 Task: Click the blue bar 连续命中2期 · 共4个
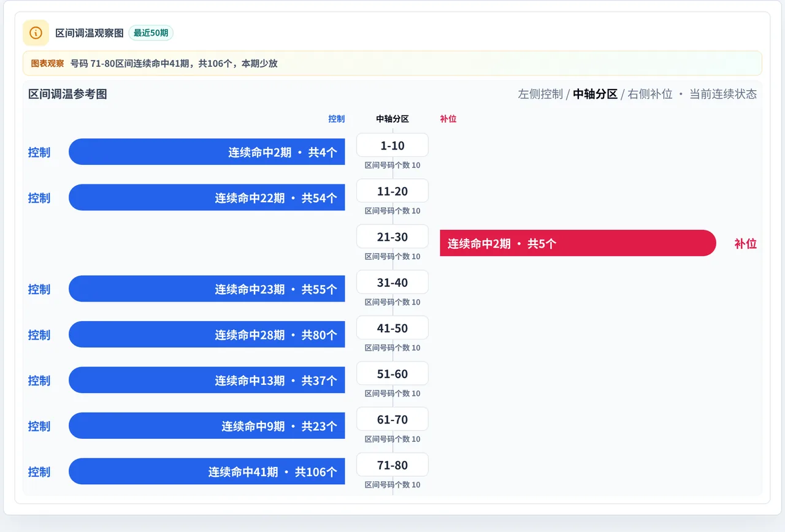click(x=207, y=152)
